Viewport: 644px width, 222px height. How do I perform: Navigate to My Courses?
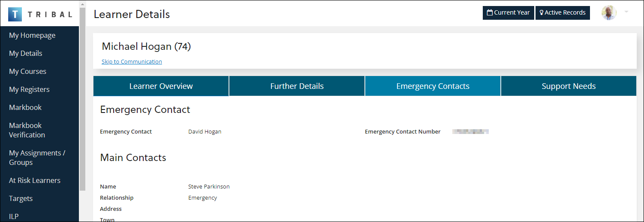27,71
